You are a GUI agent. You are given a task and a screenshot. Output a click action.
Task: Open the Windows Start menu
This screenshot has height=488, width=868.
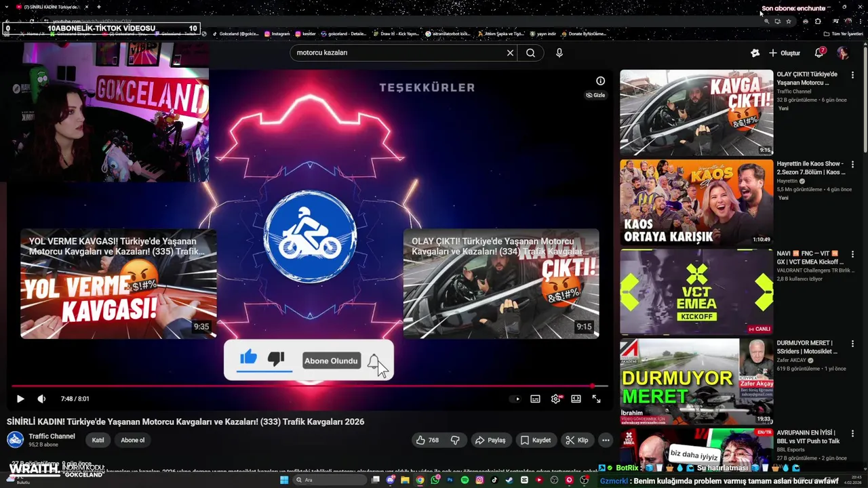pyautogui.click(x=284, y=480)
